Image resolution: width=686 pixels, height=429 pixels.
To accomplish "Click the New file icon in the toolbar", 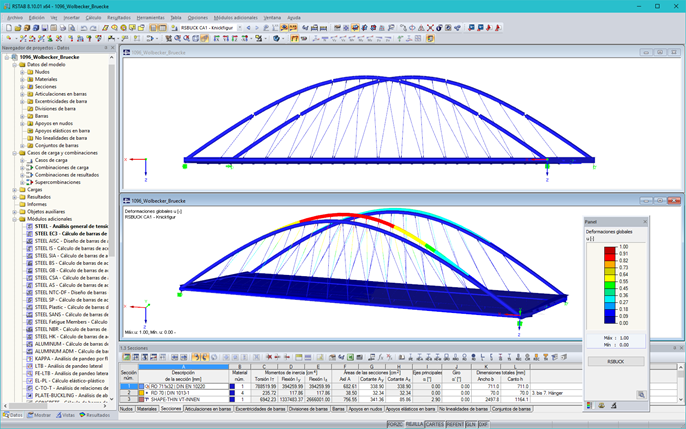I will (x=9, y=28).
